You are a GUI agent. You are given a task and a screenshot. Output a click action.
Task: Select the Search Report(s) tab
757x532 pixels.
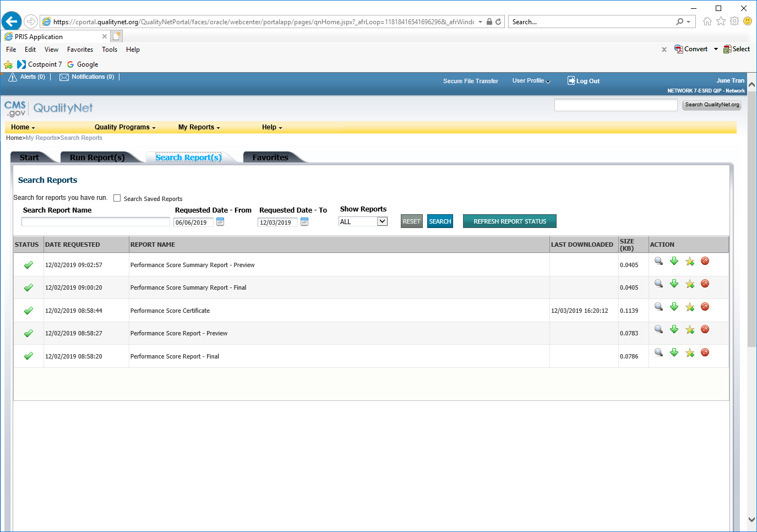tap(189, 158)
